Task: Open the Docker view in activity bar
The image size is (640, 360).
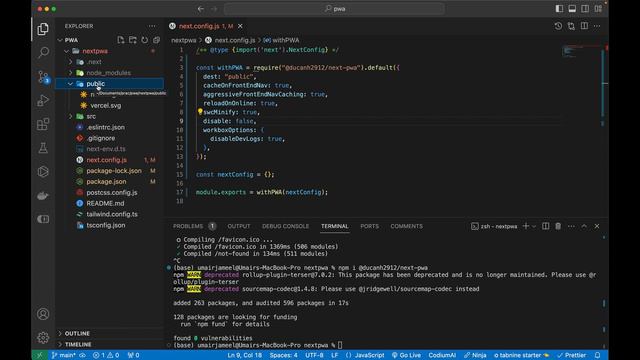Action: [43, 196]
